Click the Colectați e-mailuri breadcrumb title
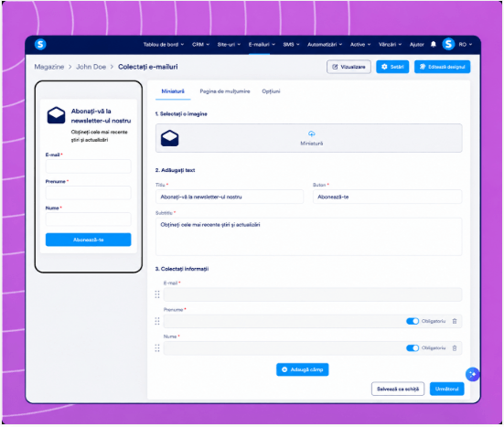 point(148,67)
